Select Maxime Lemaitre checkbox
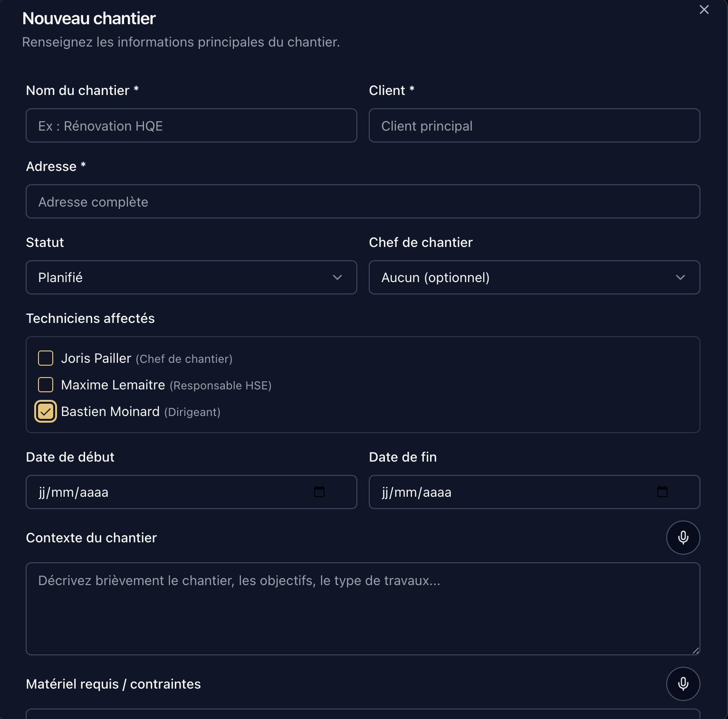This screenshot has height=719, width=728. click(x=46, y=385)
